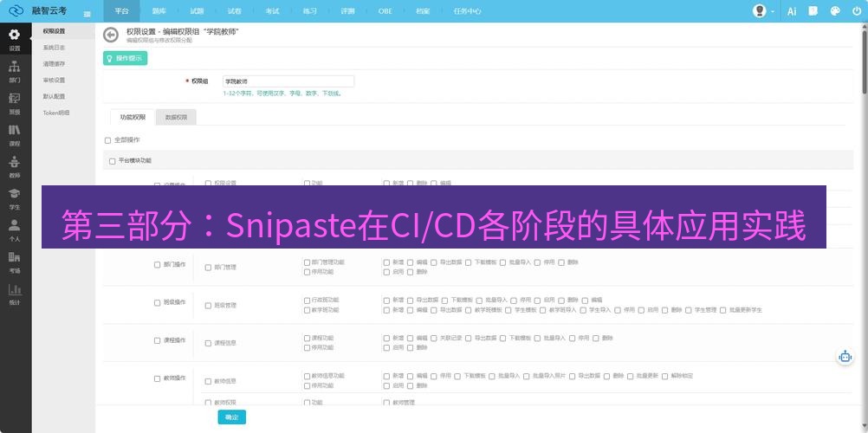Viewport: 868px width, 433px height.
Task: Open the 考场 sidebar section
Action: click(x=15, y=262)
